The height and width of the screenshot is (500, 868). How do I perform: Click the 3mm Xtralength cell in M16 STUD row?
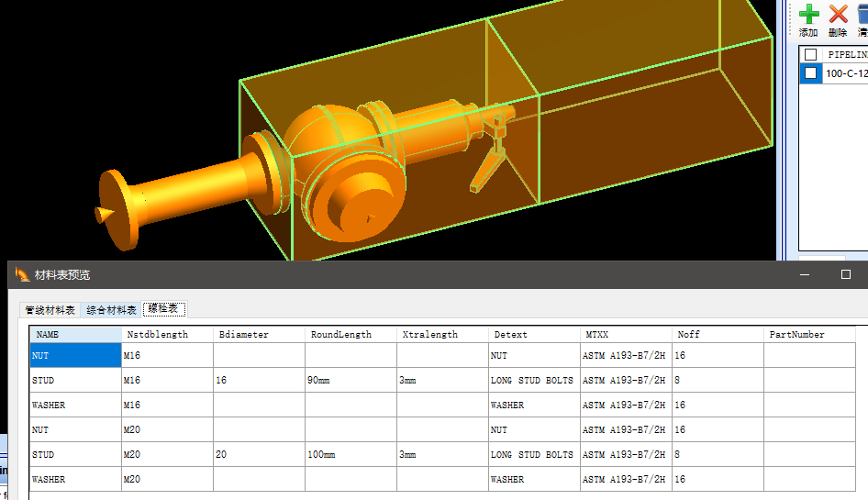point(443,381)
